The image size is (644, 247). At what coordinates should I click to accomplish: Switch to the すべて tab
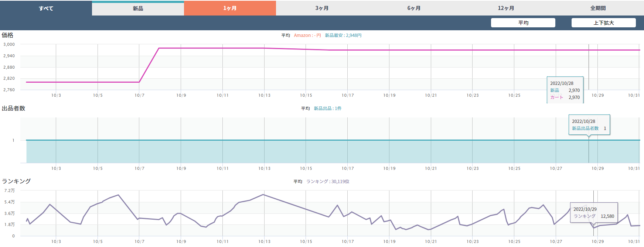pyautogui.click(x=46, y=8)
